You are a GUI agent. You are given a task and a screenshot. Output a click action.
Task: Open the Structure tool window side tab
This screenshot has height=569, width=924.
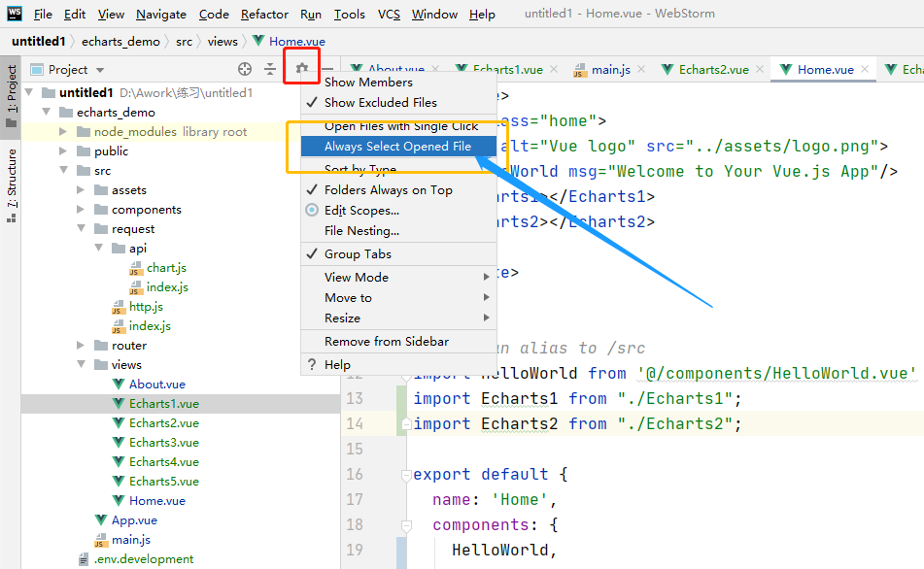(12, 184)
